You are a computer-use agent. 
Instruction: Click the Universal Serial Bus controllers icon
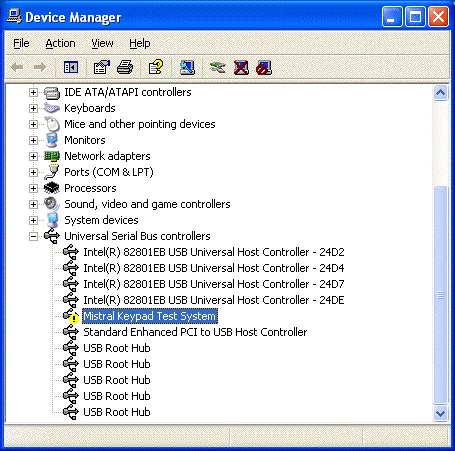point(52,236)
